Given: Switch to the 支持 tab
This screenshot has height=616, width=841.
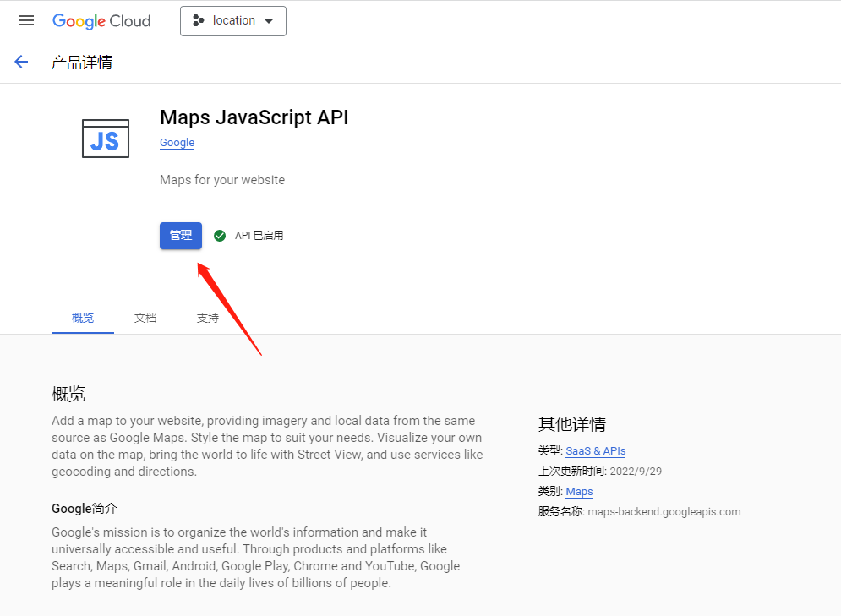Looking at the screenshot, I should [x=208, y=318].
